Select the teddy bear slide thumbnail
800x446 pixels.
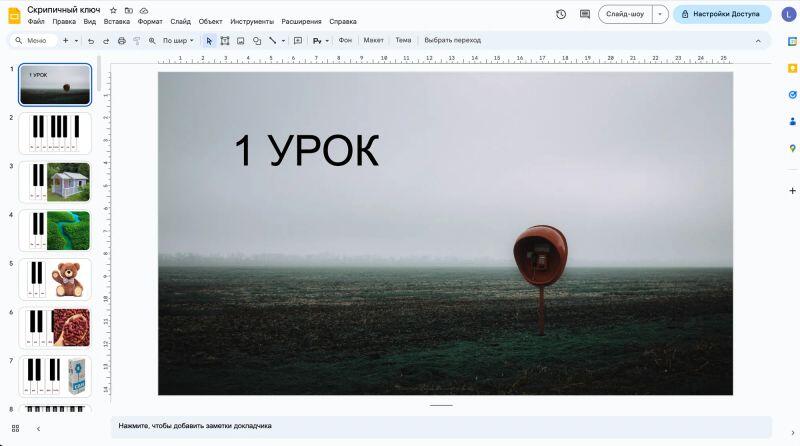click(55, 279)
